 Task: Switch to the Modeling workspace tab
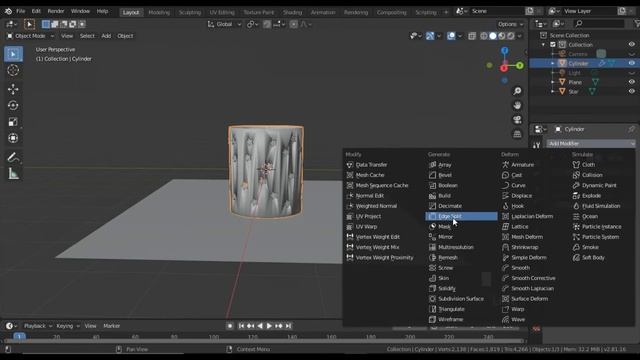tap(159, 12)
